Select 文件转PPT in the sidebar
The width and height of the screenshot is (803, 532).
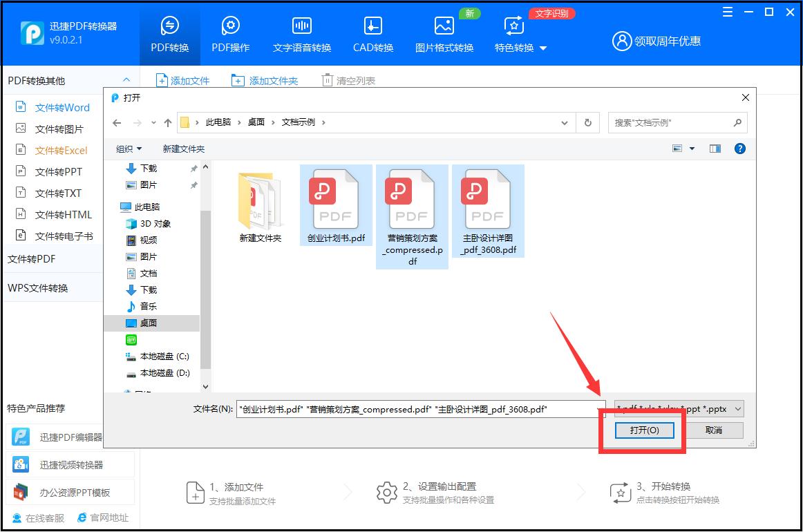(59, 171)
